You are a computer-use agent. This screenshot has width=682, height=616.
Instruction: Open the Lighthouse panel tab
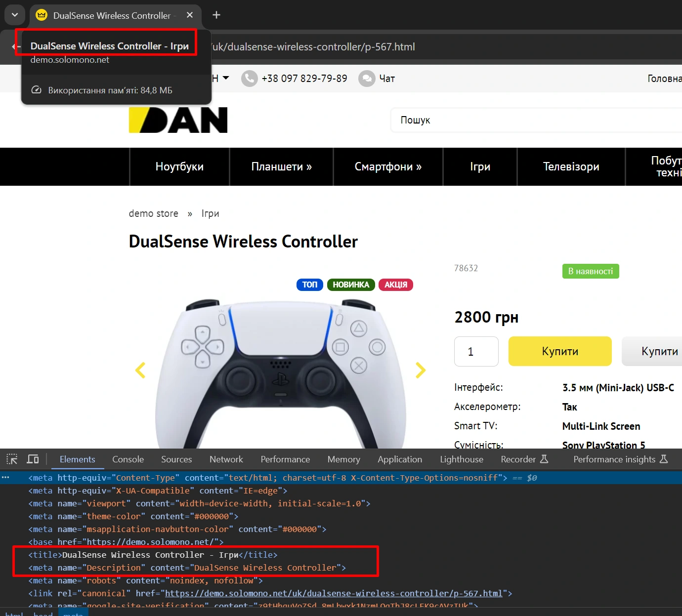click(x=462, y=459)
